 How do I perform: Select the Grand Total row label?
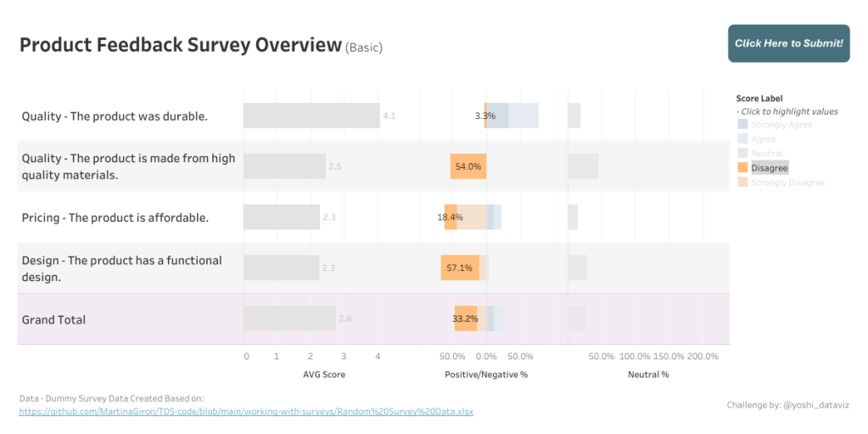53,319
